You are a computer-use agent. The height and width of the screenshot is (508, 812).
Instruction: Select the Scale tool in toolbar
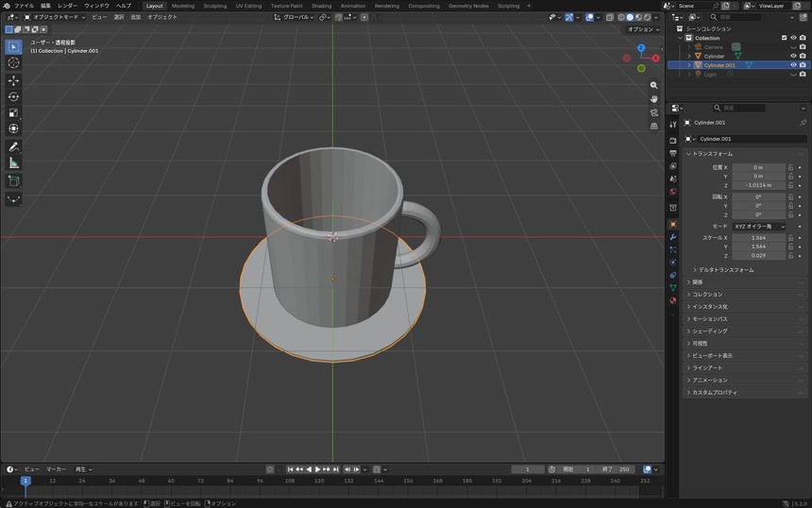13,113
